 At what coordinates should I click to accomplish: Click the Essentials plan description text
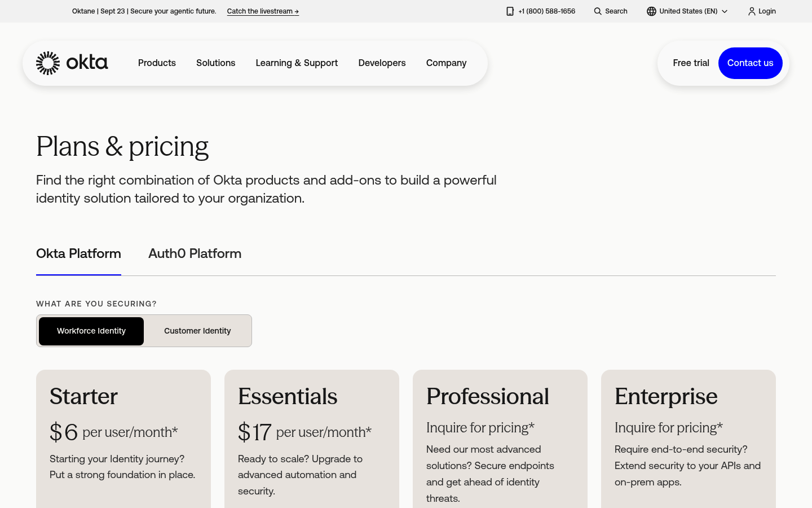click(300, 475)
